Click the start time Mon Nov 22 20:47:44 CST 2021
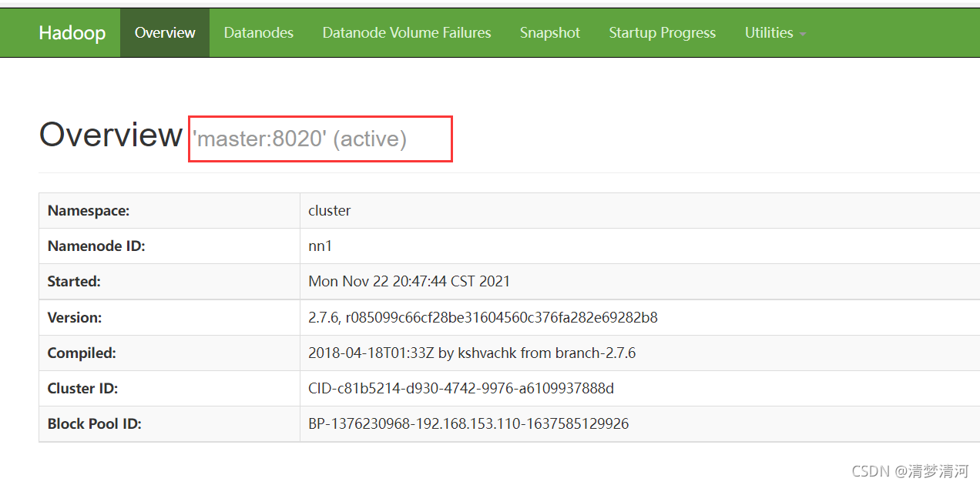This screenshot has height=485, width=980. tap(409, 282)
